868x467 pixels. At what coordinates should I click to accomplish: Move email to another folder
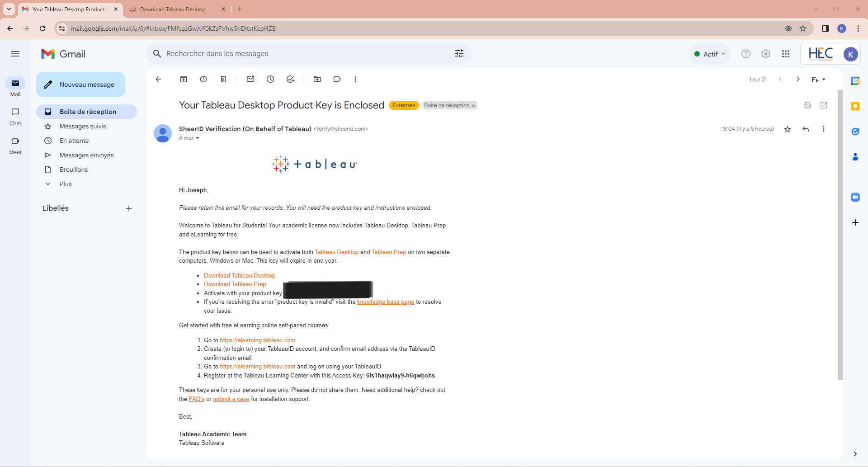click(x=317, y=79)
